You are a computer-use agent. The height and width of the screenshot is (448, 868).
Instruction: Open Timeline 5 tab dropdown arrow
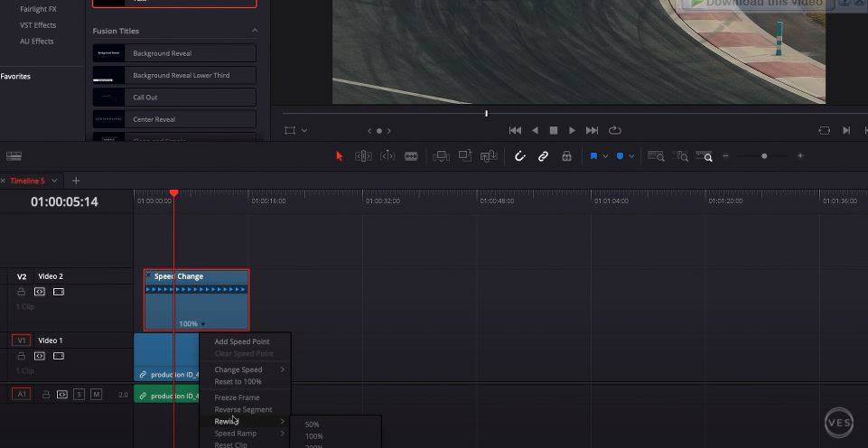point(54,181)
